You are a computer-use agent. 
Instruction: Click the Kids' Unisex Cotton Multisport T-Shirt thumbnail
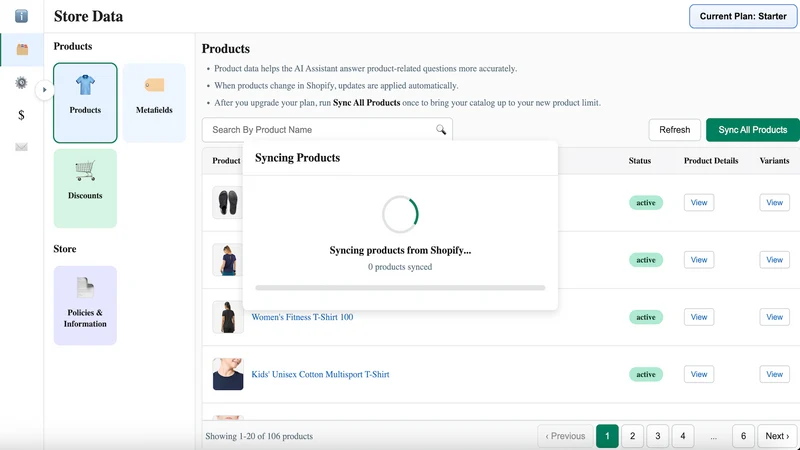pos(228,374)
